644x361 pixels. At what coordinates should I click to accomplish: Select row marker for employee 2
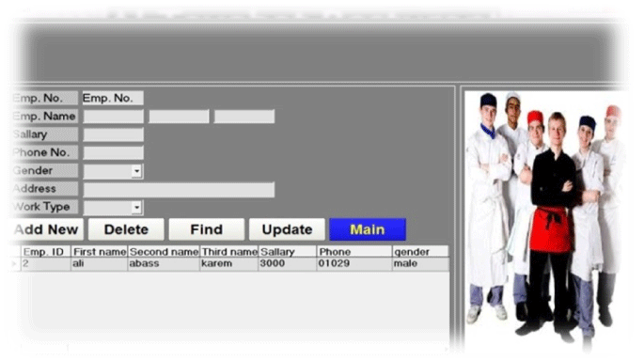point(15,263)
